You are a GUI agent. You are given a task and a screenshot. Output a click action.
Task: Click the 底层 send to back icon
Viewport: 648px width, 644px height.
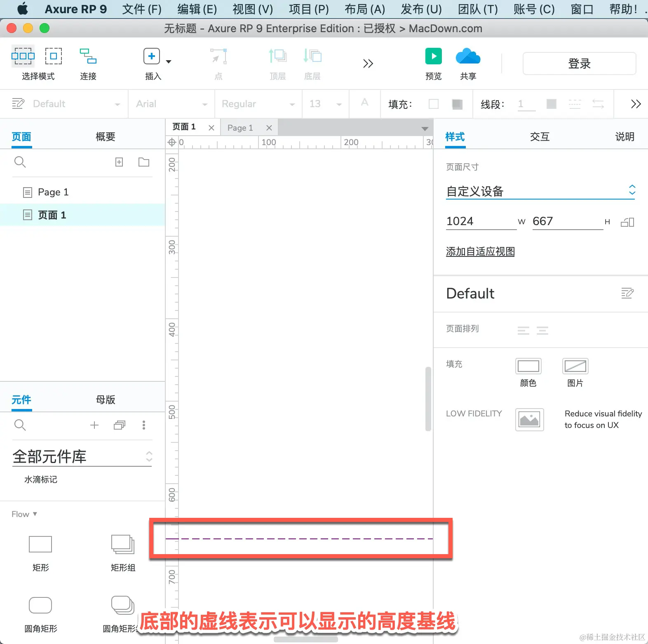312,56
